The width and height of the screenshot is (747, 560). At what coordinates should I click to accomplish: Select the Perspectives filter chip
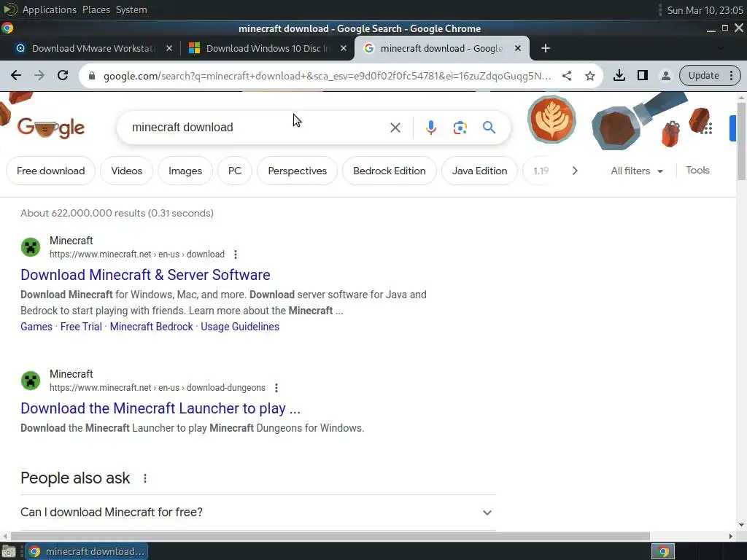[298, 171]
